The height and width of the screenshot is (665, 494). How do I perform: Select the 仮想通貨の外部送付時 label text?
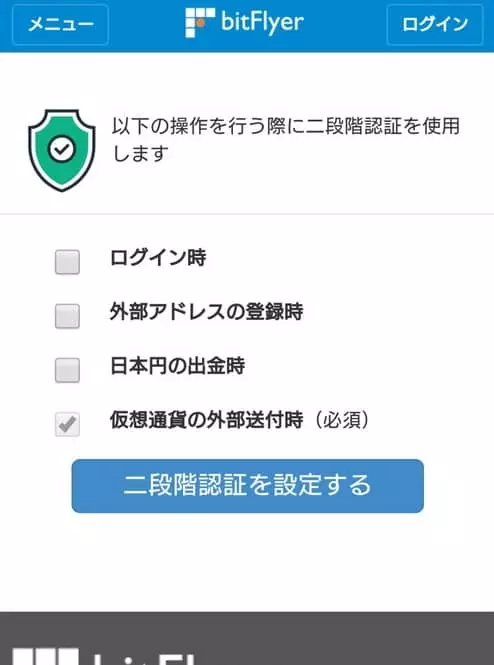pos(207,420)
